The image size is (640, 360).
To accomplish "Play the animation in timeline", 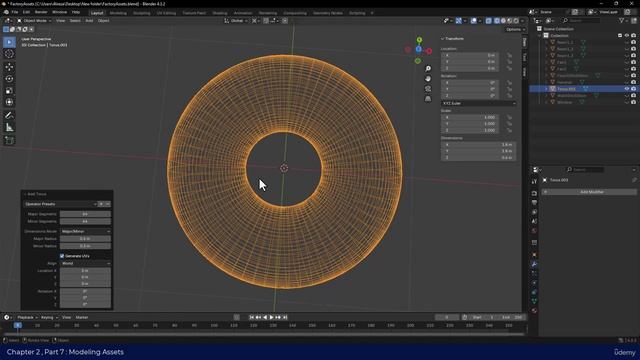I will pyautogui.click(x=271, y=317).
